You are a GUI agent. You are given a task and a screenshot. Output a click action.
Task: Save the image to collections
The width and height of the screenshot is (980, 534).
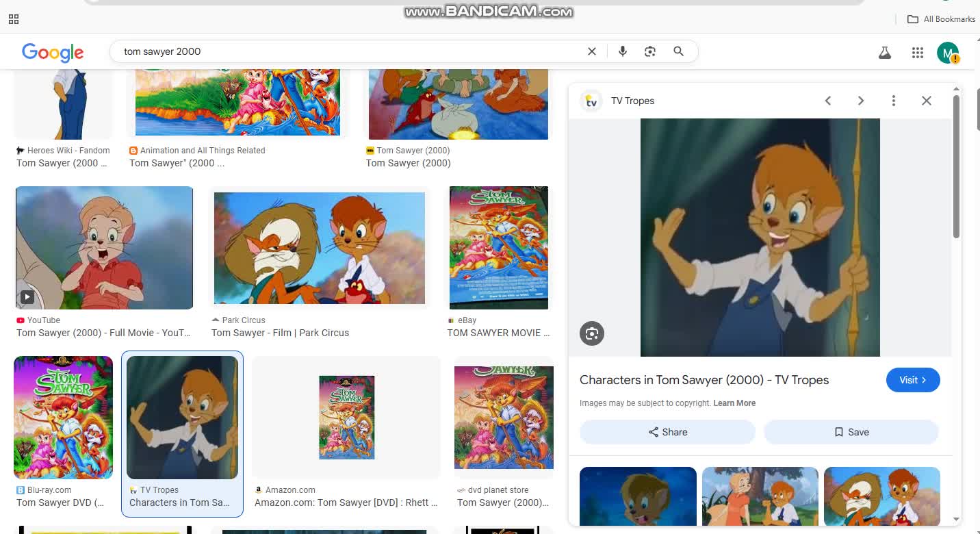coord(851,432)
